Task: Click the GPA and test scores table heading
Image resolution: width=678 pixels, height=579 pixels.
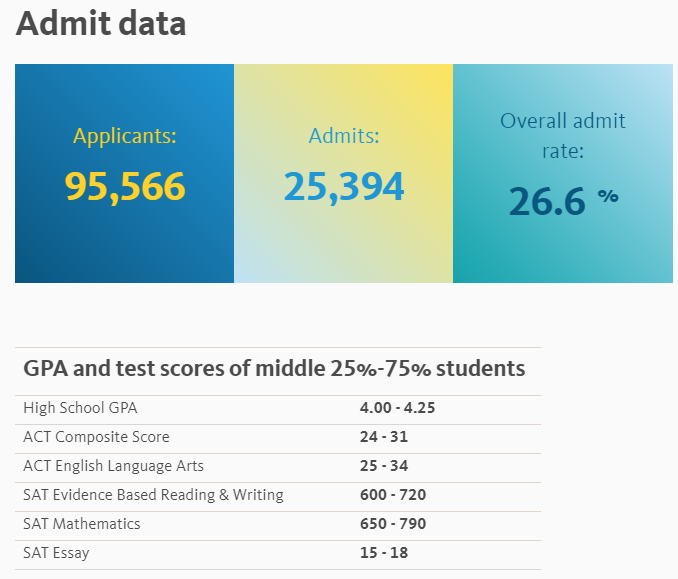Action: (273, 368)
